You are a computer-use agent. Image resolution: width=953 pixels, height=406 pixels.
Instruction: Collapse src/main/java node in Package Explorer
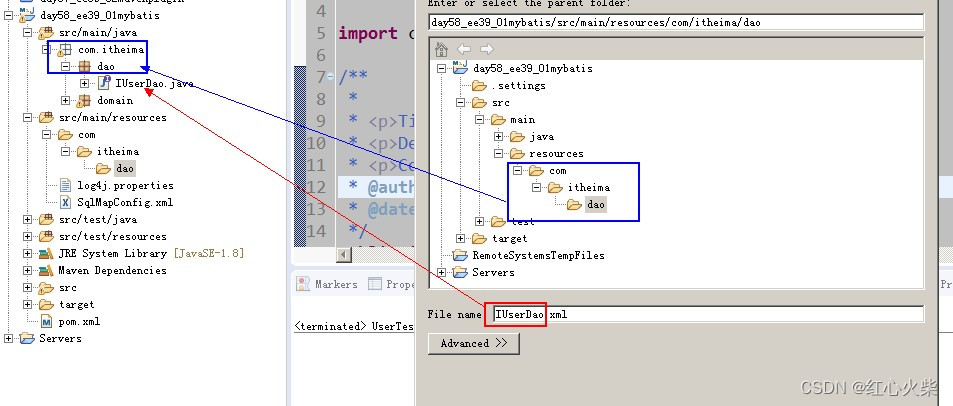point(27,32)
